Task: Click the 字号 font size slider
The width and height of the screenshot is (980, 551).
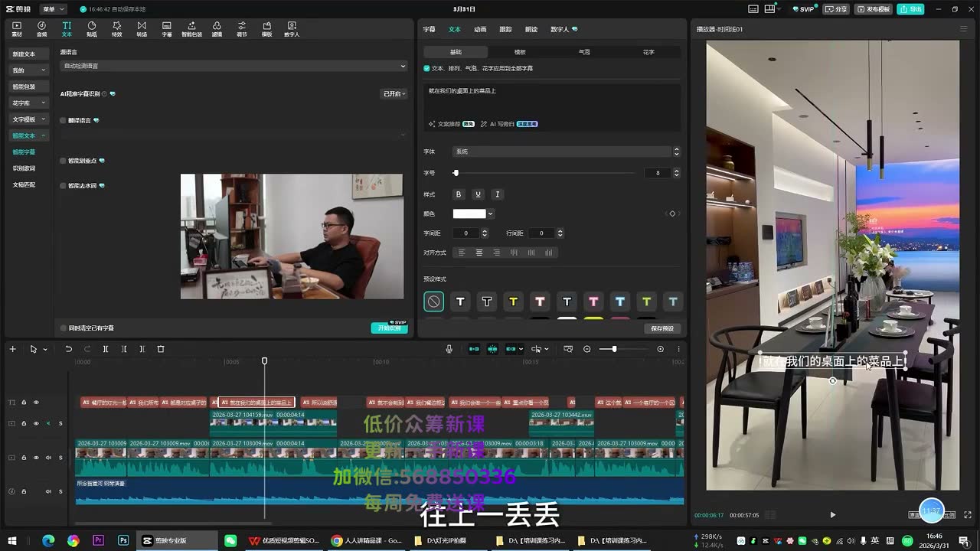Action: [x=545, y=173]
